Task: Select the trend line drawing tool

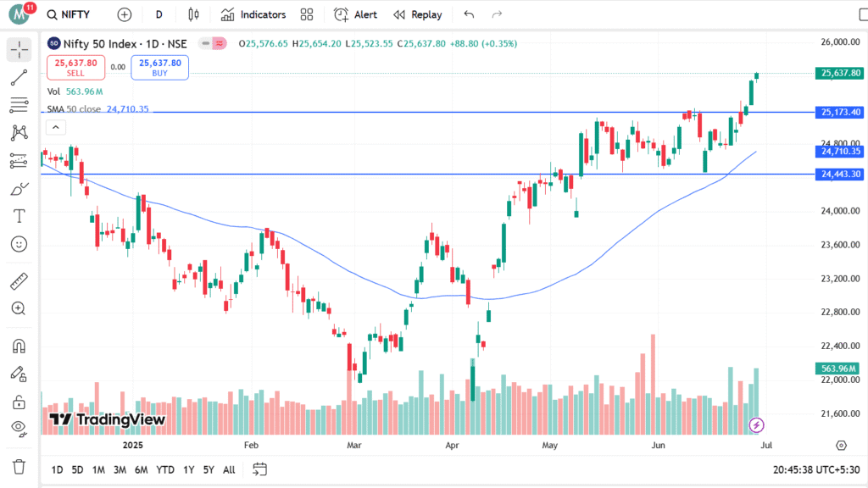Action: (x=19, y=77)
